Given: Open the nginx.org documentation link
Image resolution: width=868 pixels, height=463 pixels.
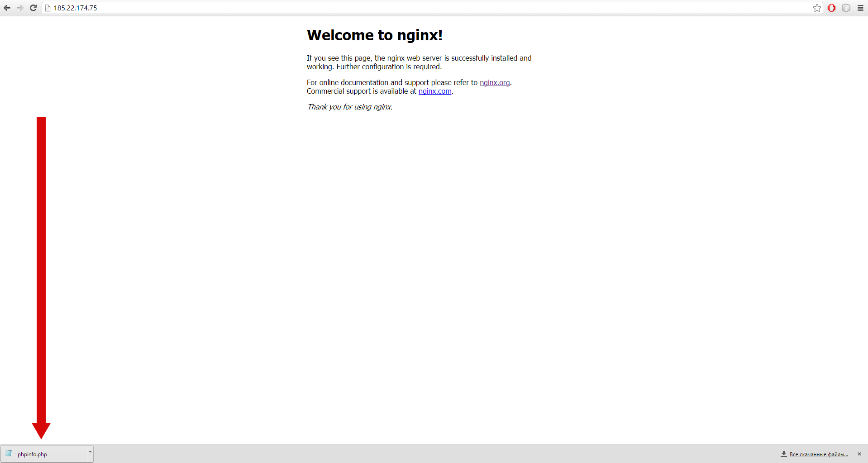Looking at the screenshot, I should coord(495,82).
